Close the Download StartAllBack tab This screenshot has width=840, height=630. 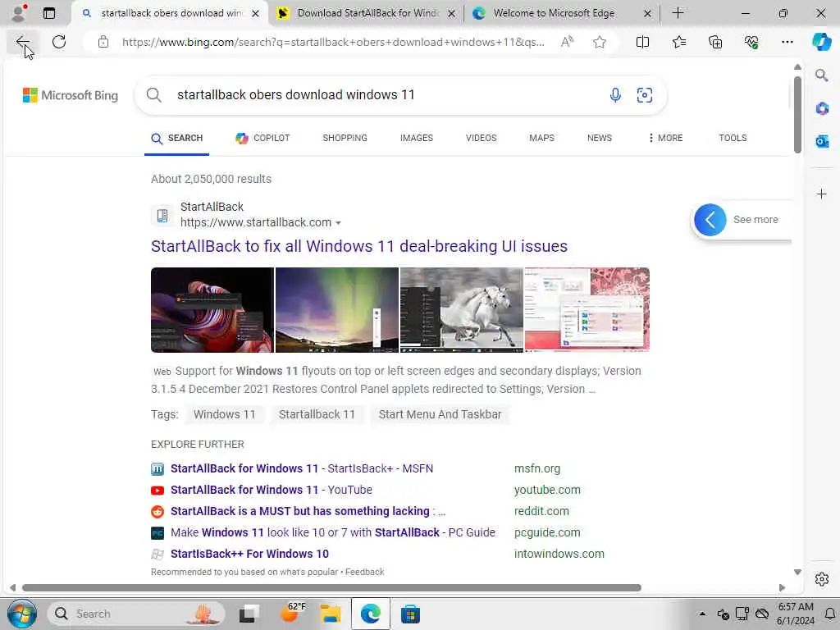pos(452,13)
